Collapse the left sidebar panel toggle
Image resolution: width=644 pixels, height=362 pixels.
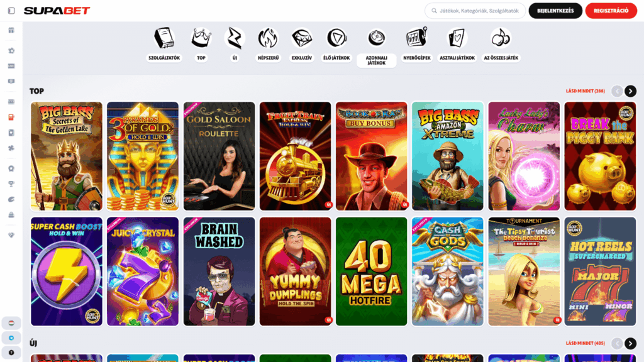pos(11,11)
